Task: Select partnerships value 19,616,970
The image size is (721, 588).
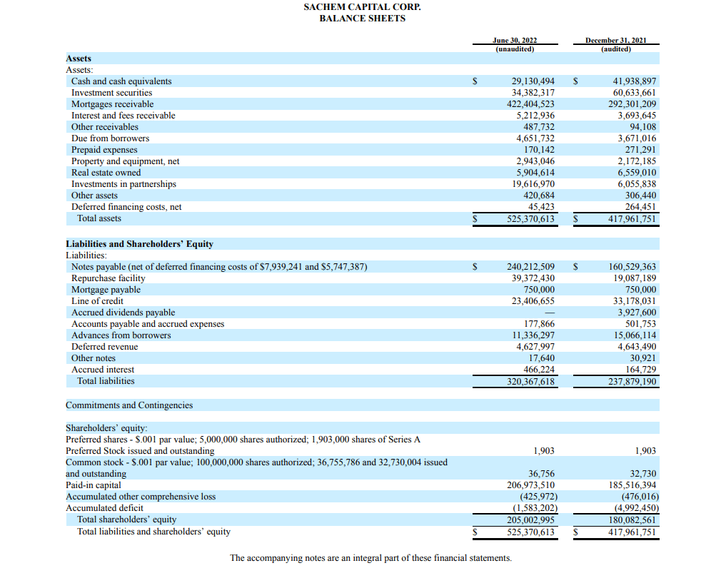Action: tap(533, 184)
